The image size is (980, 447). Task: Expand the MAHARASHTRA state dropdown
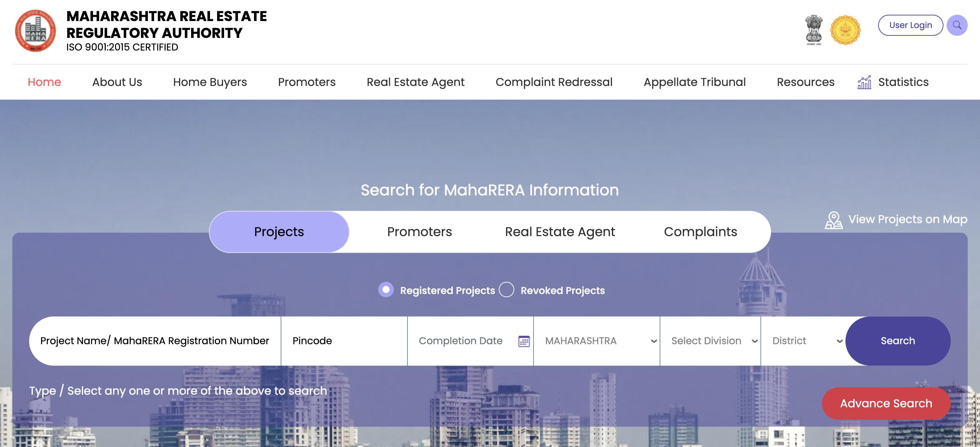596,341
